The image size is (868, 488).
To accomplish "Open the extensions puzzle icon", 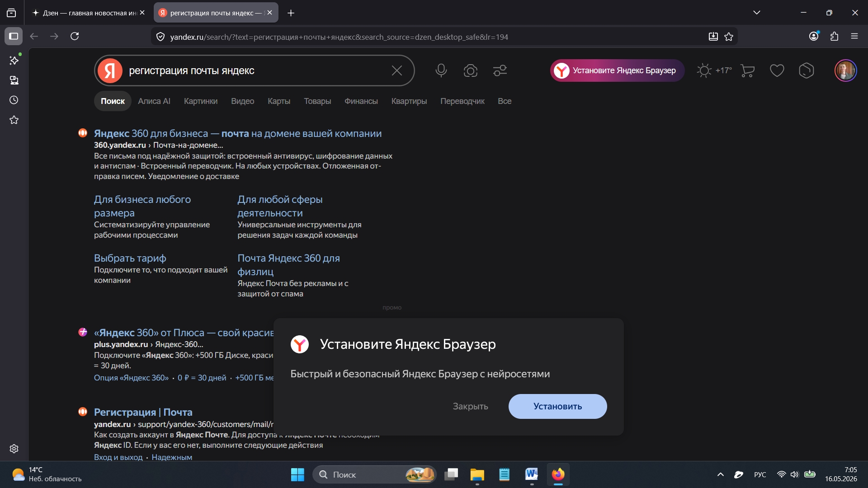I will point(835,36).
